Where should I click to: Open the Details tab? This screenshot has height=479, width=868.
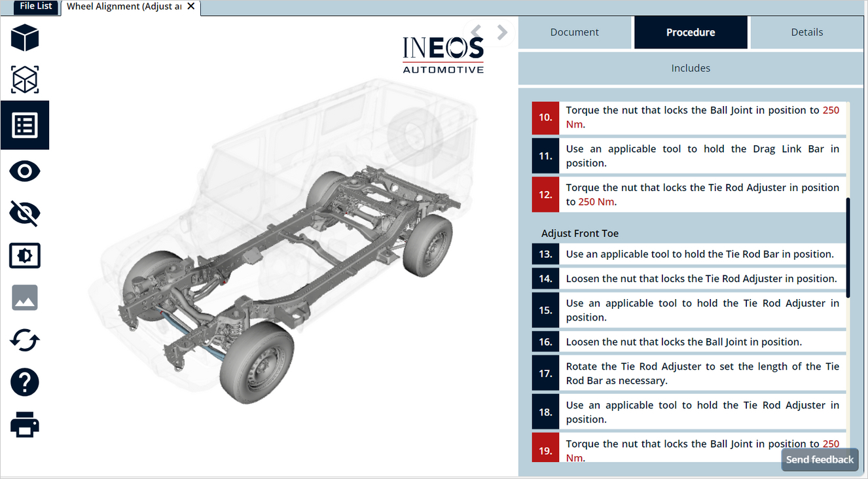pyautogui.click(x=807, y=32)
